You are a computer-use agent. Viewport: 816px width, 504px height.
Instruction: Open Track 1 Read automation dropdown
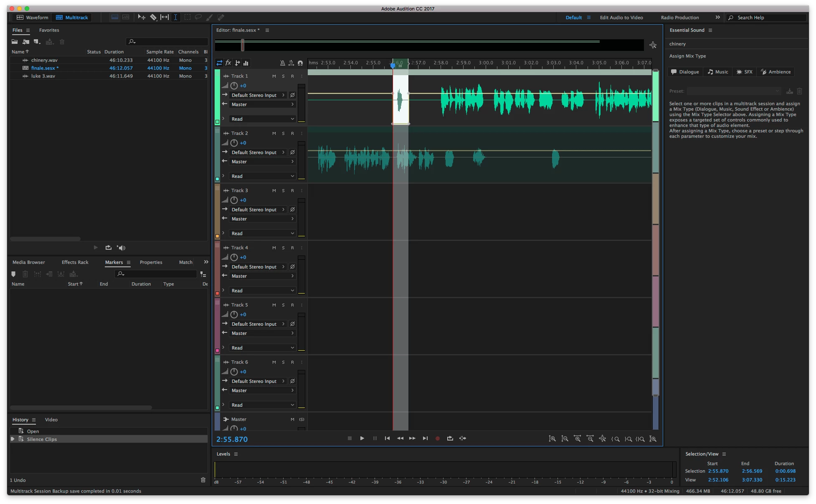pyautogui.click(x=262, y=119)
